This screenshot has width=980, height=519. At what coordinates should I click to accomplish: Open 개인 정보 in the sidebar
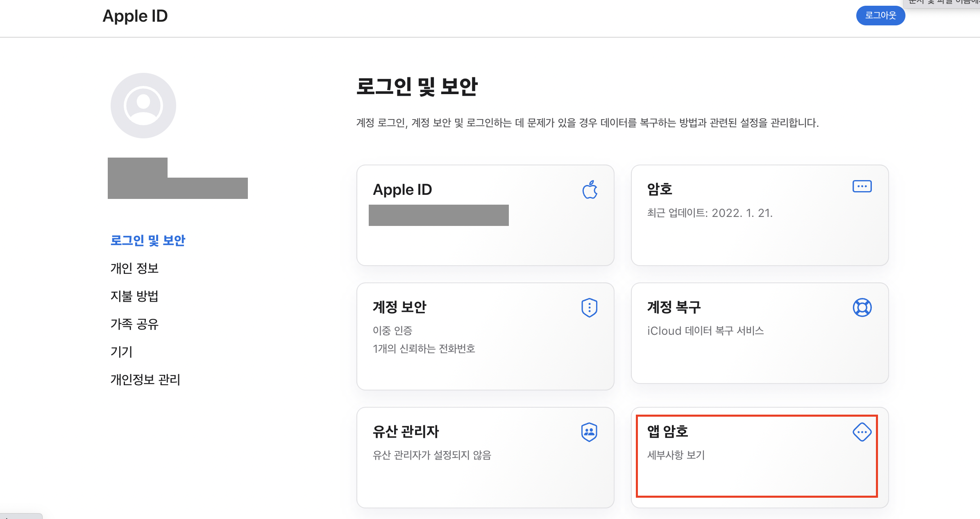(134, 268)
